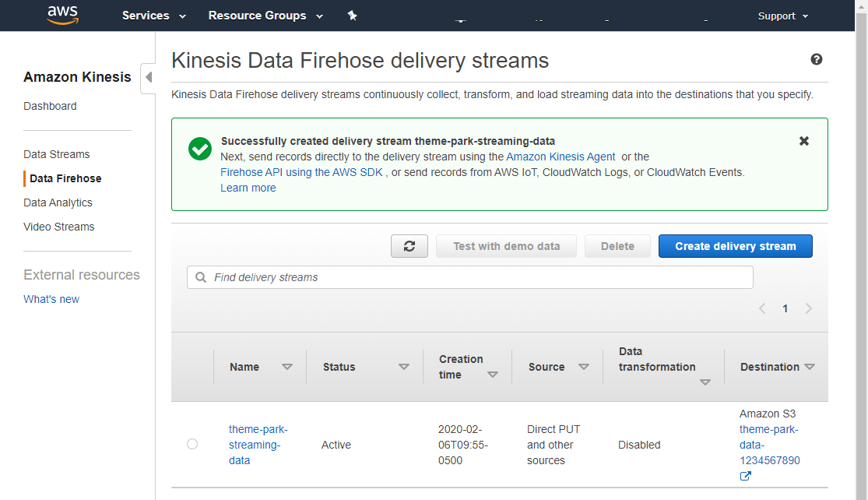Open the What's new link

(x=51, y=300)
